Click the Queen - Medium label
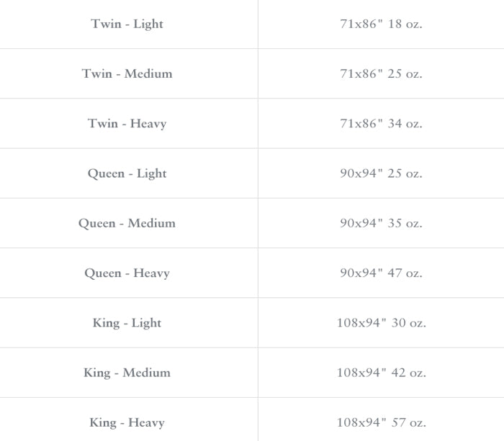 (127, 223)
